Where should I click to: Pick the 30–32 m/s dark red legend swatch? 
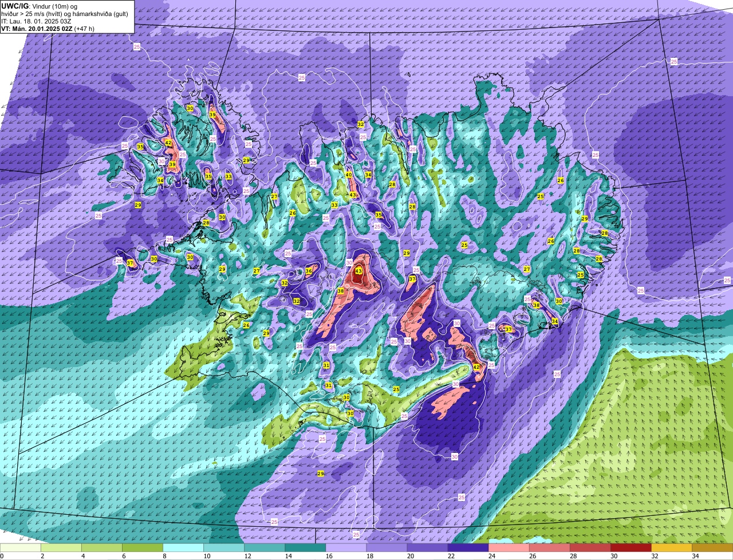pyautogui.click(x=630, y=548)
